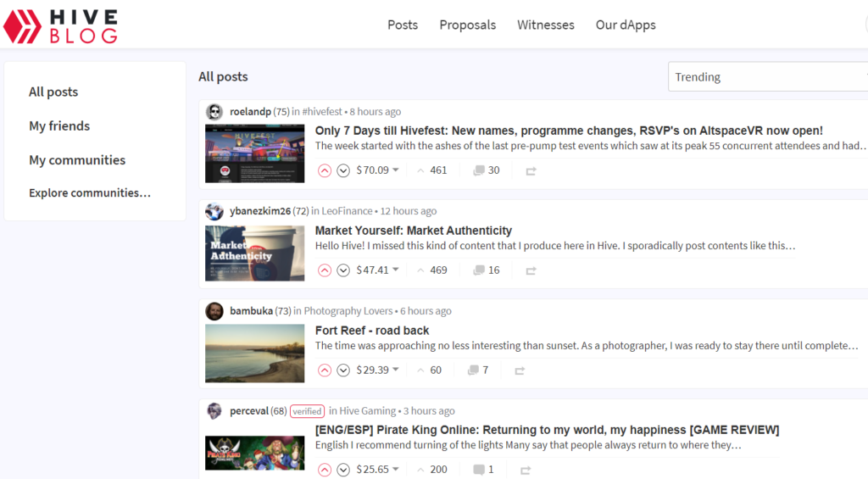Screen dimensions: 868x479
Task: Open the '8 hours ago' timestamp link
Action: click(x=376, y=111)
